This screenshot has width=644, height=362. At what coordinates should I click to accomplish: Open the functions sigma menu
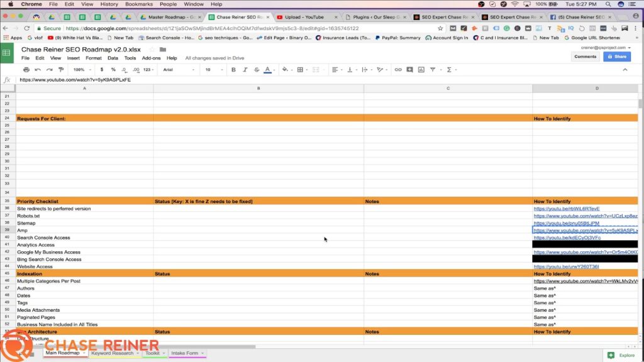(x=449, y=70)
